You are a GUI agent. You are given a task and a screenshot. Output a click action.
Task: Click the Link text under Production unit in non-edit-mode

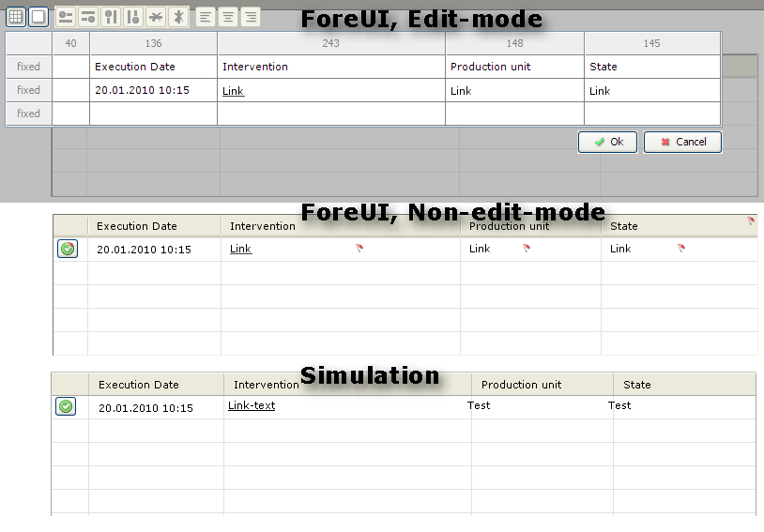480,249
